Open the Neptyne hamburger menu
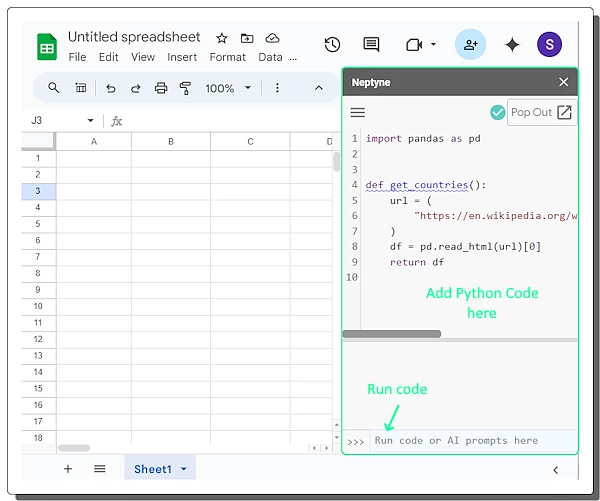 coord(357,113)
